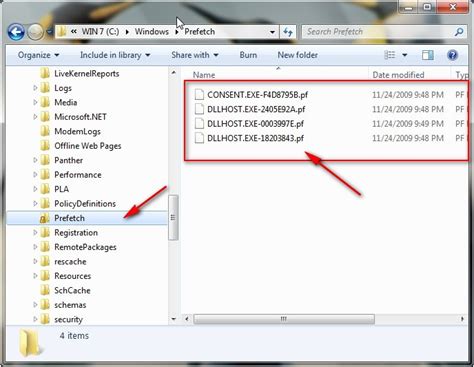The image size is (474, 367).
Task: Expand the Microsoft.NET folder node
Action: pos(35,117)
